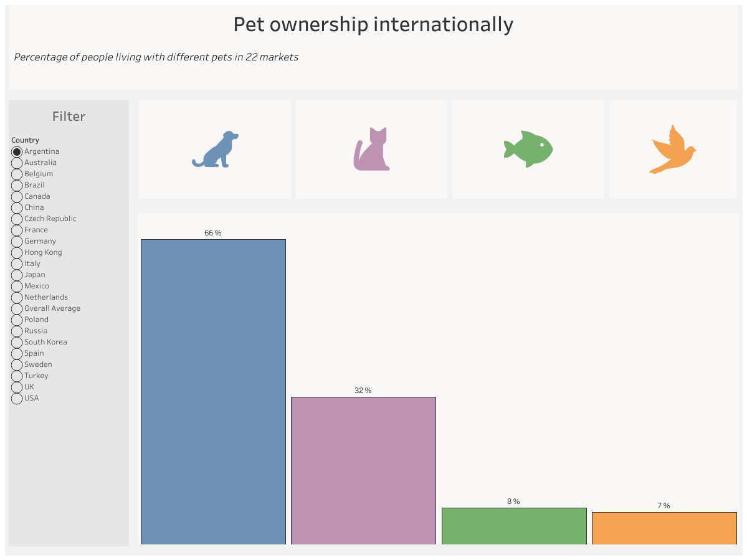747x560 pixels.
Task: Select the Brazil country option
Action: pos(17,185)
